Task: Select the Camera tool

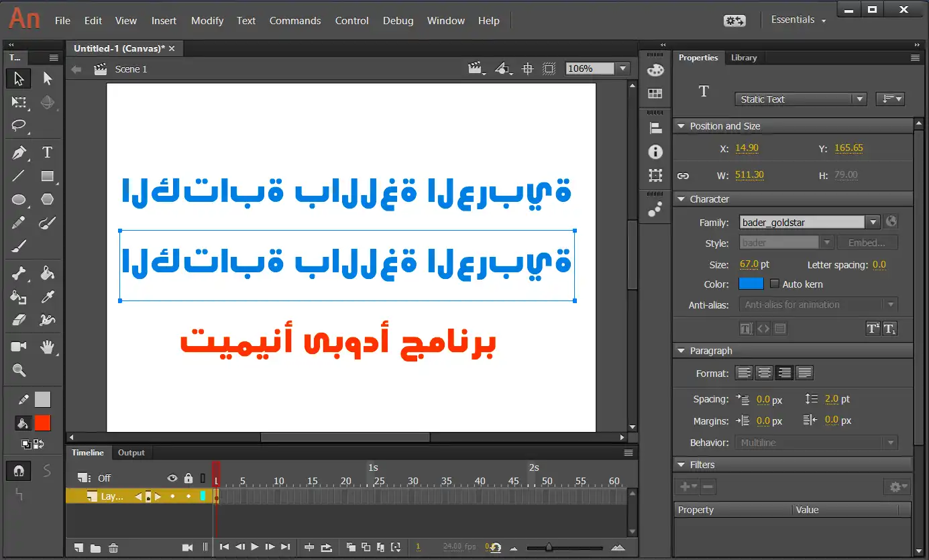Action: pyautogui.click(x=19, y=347)
